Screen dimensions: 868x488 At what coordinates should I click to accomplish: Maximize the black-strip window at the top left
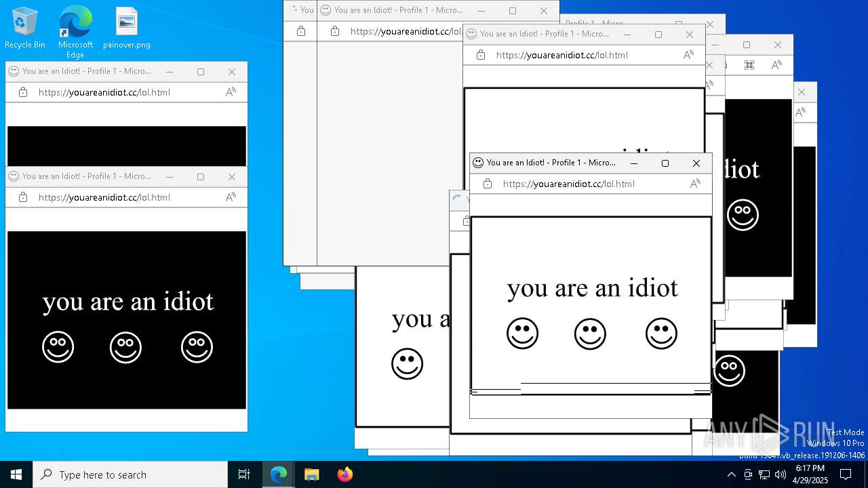(x=201, y=71)
